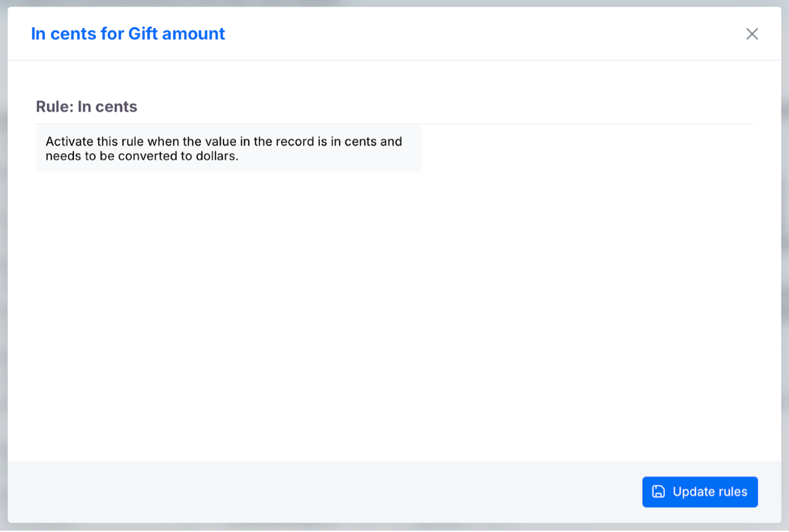The image size is (789, 532).
Task: Click the rule description text box
Action: tap(228, 149)
